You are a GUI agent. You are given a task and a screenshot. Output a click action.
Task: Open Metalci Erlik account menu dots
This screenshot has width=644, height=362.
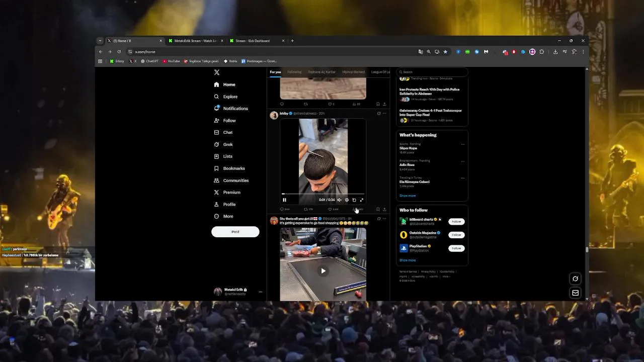[260, 292]
